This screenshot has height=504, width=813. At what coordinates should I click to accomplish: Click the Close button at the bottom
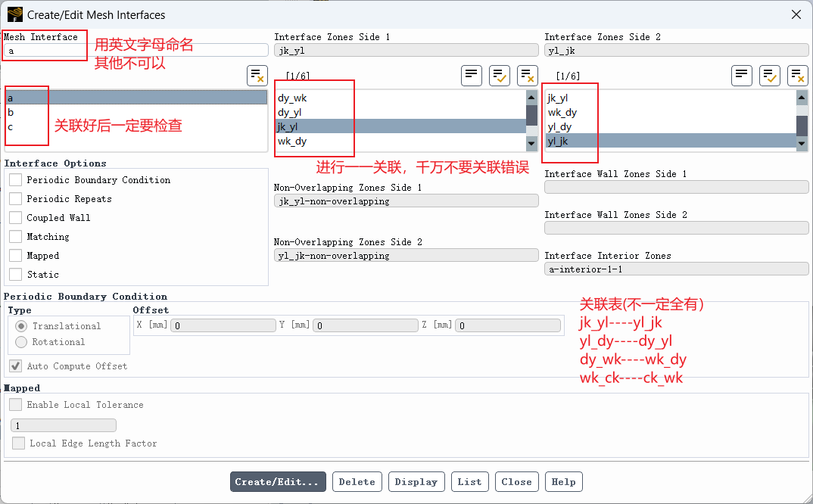click(517, 482)
